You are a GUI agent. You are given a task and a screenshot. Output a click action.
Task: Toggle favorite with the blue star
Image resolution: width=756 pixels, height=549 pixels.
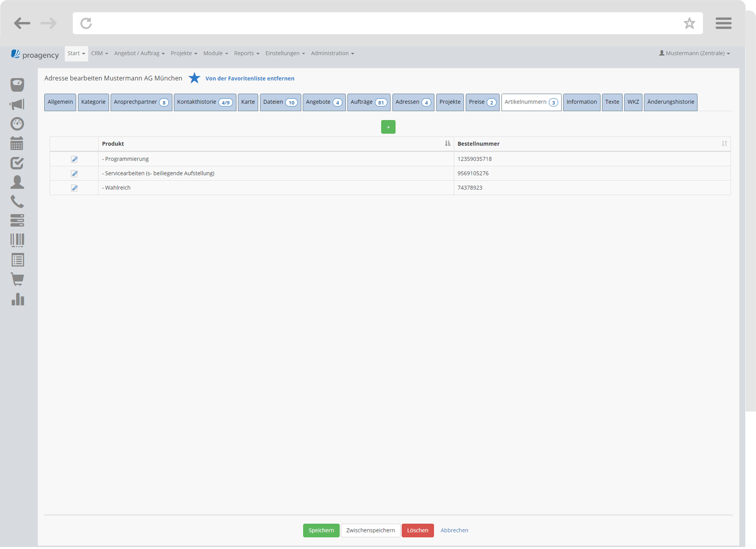(194, 78)
